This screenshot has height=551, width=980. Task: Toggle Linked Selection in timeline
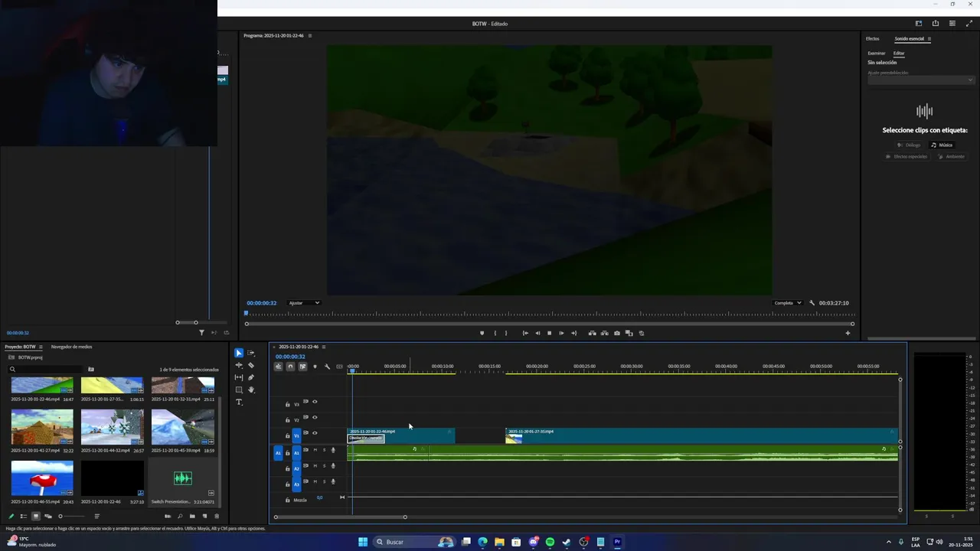(302, 367)
